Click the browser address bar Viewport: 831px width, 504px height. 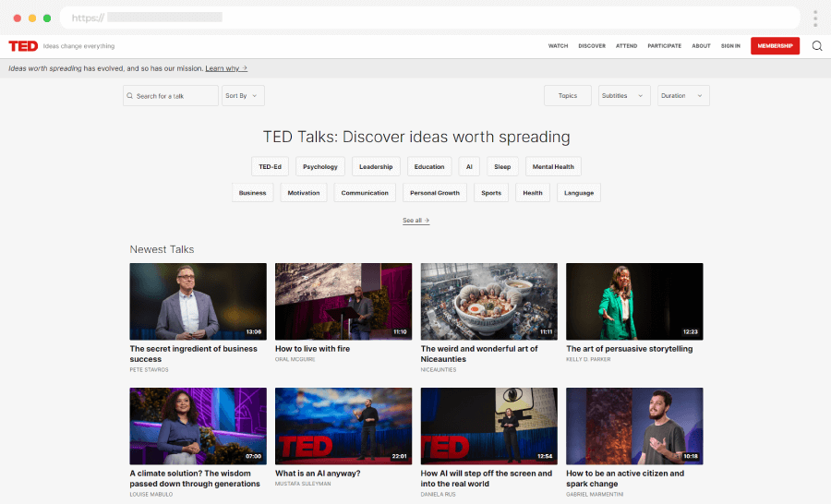coord(429,18)
